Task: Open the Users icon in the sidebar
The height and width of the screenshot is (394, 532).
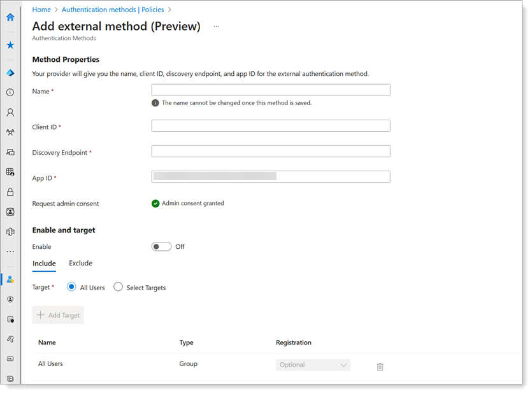Action: (x=10, y=112)
